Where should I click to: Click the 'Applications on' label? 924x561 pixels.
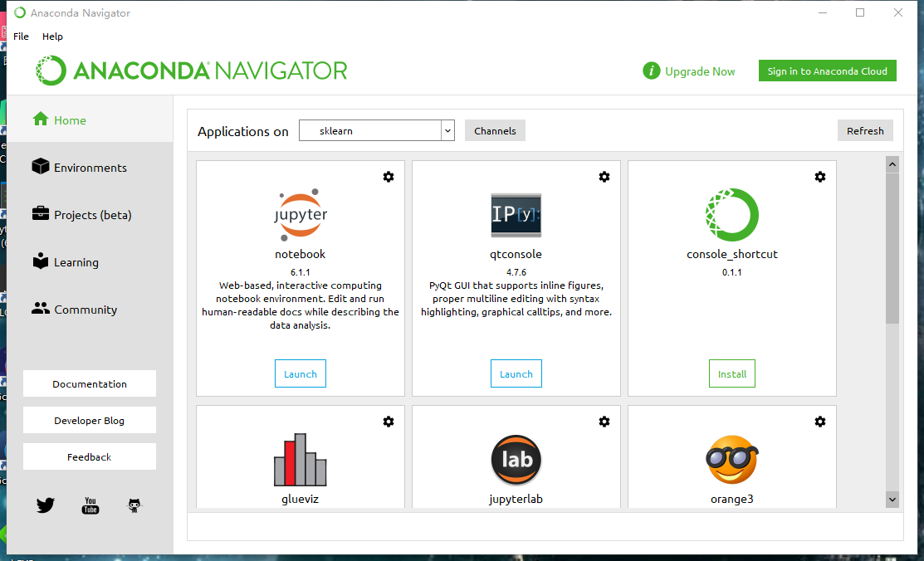242,131
